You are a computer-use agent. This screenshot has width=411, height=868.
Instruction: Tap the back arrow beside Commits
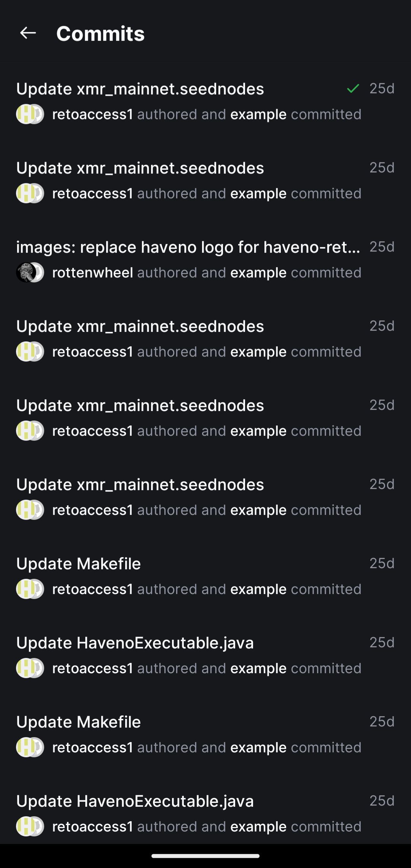tap(28, 33)
